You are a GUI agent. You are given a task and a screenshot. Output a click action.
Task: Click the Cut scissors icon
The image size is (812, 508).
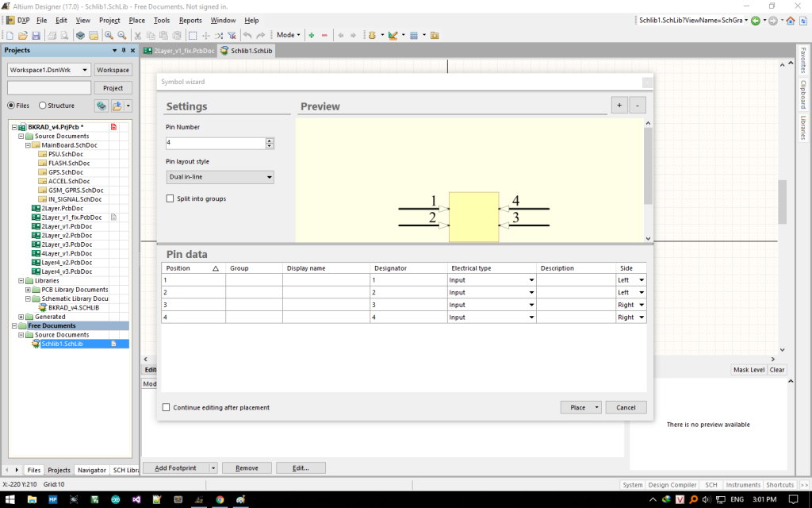[x=137, y=36]
